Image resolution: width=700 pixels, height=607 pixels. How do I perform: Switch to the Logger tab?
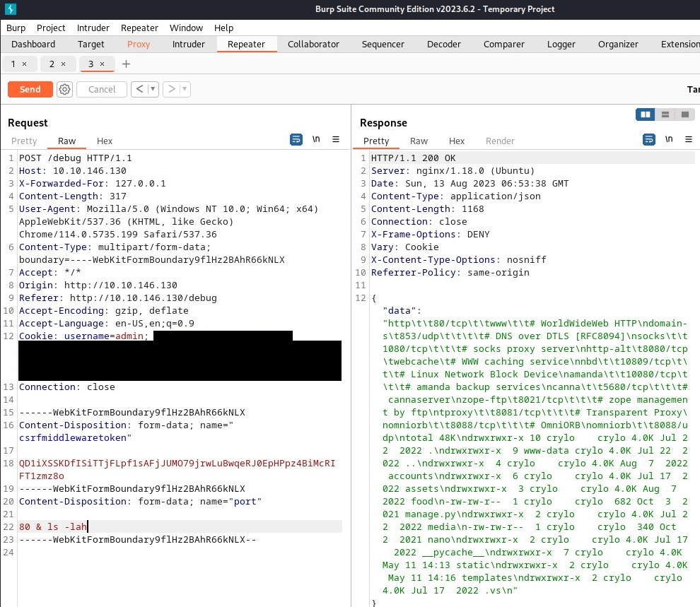point(561,44)
